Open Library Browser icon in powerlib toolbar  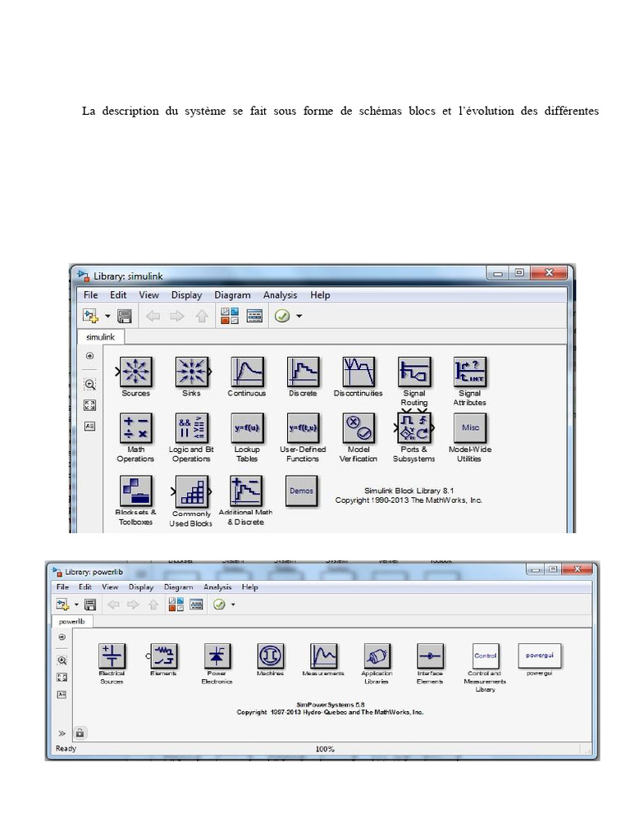tap(176, 605)
